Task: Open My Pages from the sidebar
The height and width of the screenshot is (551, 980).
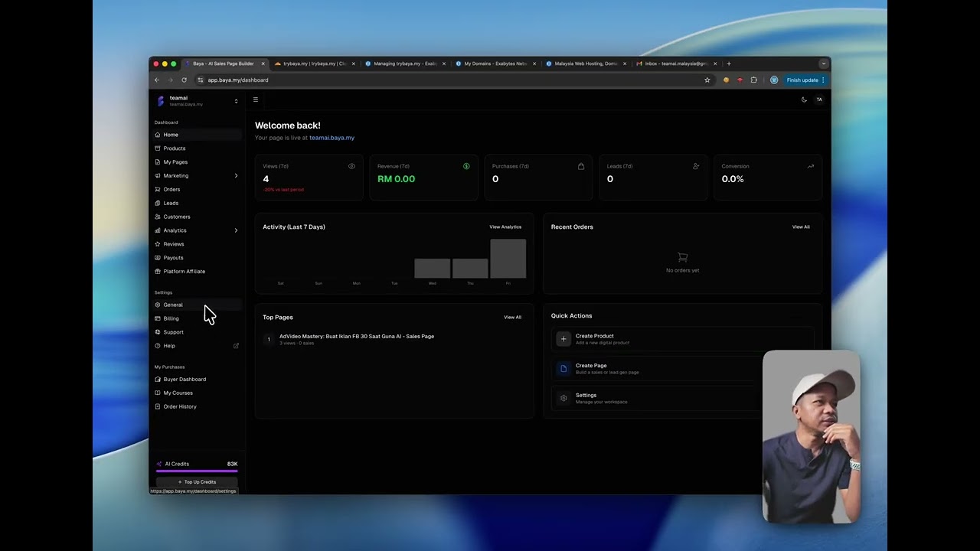Action: pyautogui.click(x=197, y=162)
